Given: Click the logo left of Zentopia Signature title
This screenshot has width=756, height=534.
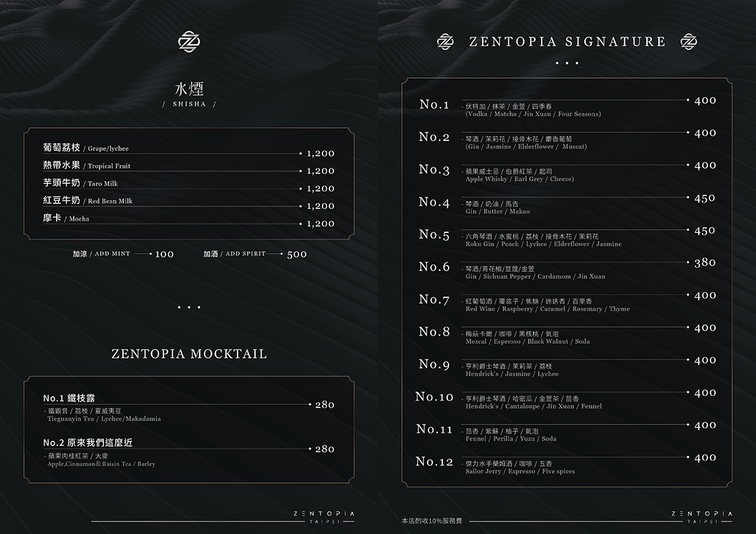Looking at the screenshot, I should (x=445, y=42).
